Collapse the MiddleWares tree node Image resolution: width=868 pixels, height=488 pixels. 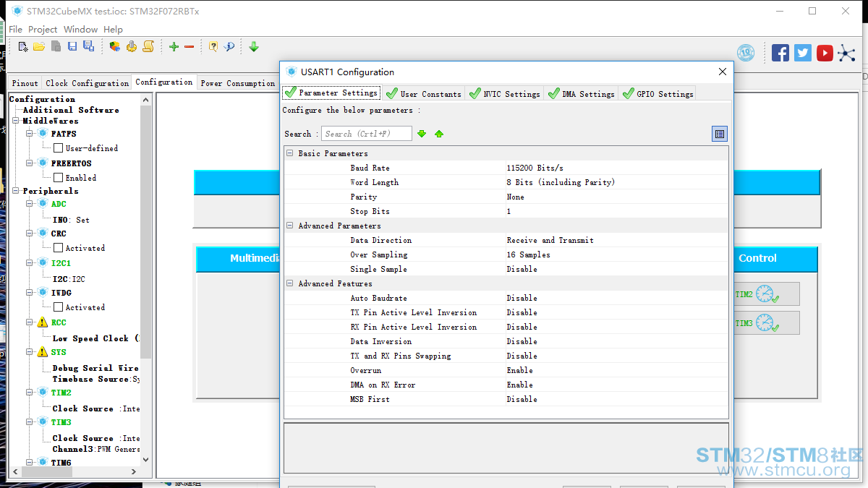(x=17, y=121)
